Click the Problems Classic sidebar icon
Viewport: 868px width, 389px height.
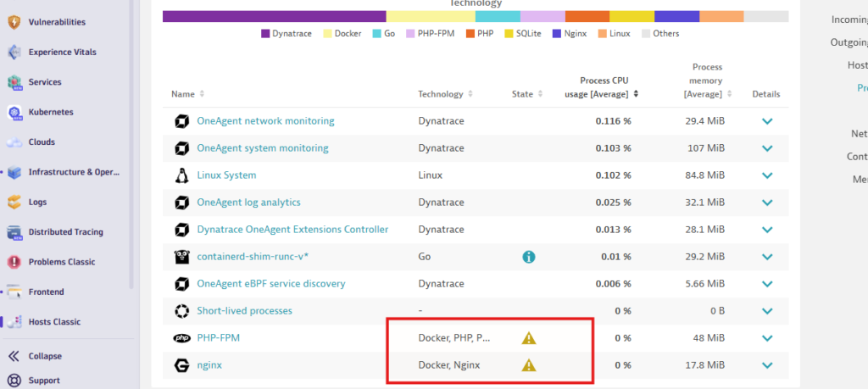point(14,262)
